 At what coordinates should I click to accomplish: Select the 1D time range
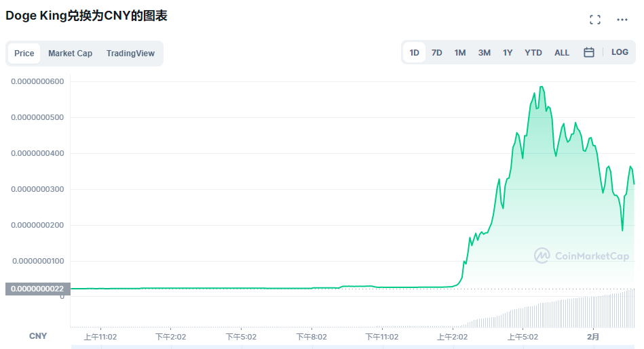pos(414,52)
